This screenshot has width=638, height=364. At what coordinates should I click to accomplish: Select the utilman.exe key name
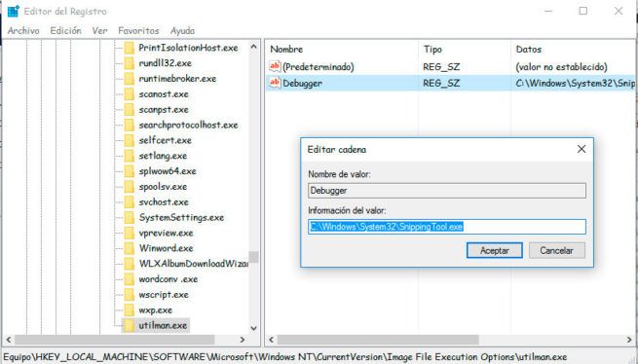click(x=163, y=326)
